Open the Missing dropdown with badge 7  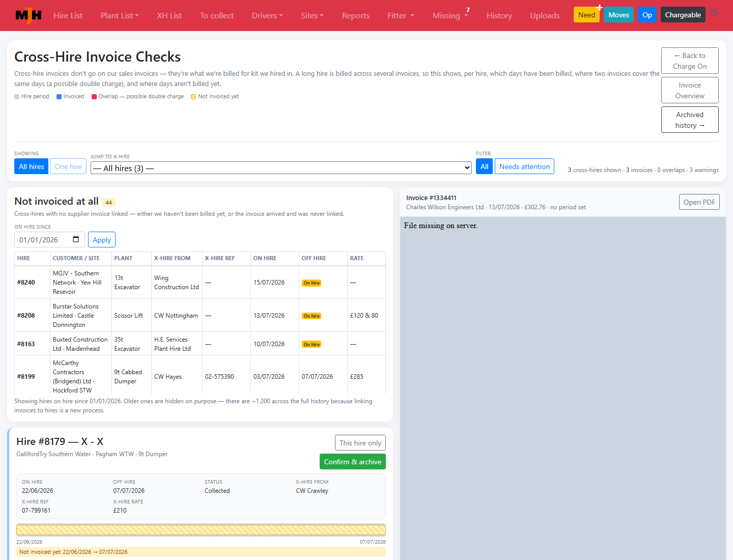coord(450,15)
